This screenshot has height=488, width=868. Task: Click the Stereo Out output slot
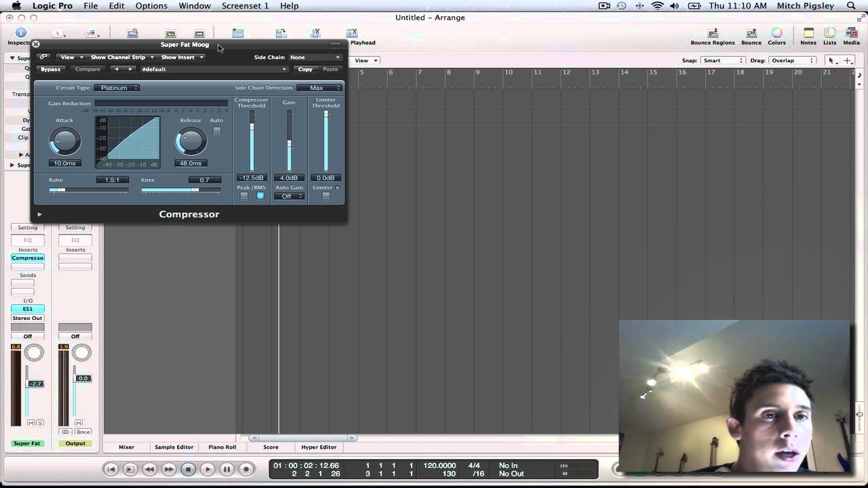coord(28,318)
